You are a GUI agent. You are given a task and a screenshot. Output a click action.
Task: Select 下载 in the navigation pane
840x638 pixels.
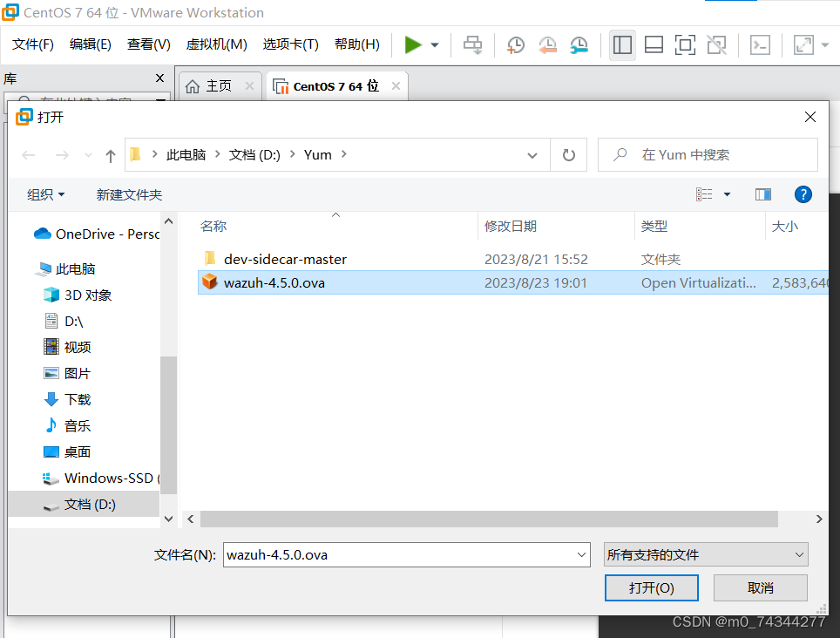[x=68, y=399]
